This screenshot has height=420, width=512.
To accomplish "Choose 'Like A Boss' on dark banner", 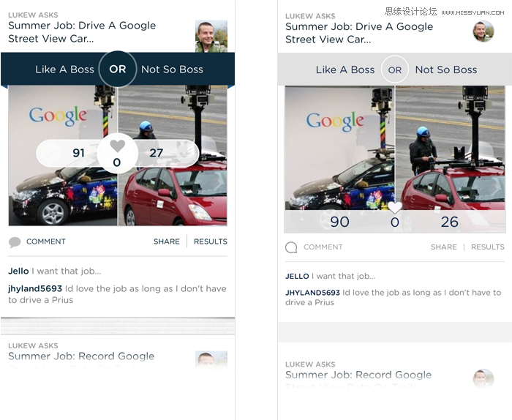I will point(64,70).
